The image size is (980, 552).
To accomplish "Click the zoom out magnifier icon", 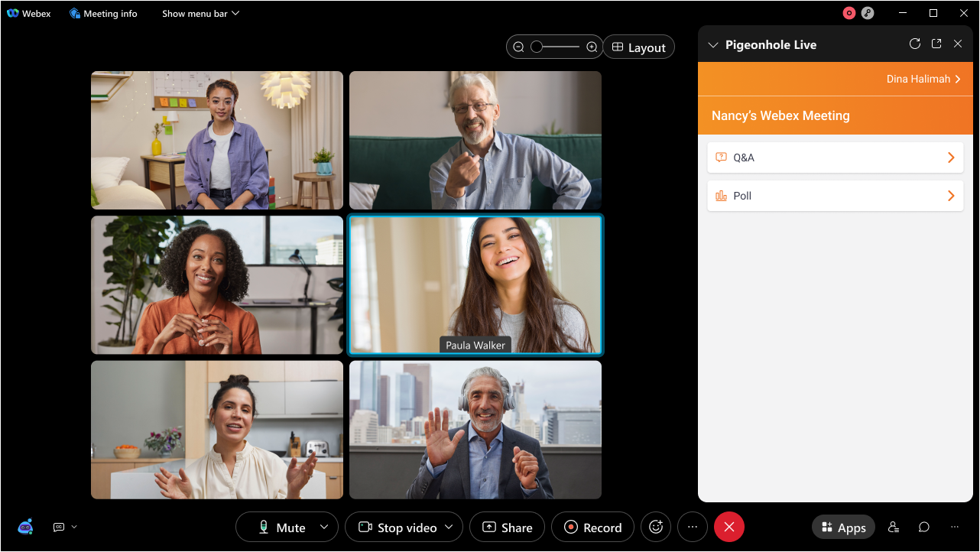I will pyautogui.click(x=518, y=47).
